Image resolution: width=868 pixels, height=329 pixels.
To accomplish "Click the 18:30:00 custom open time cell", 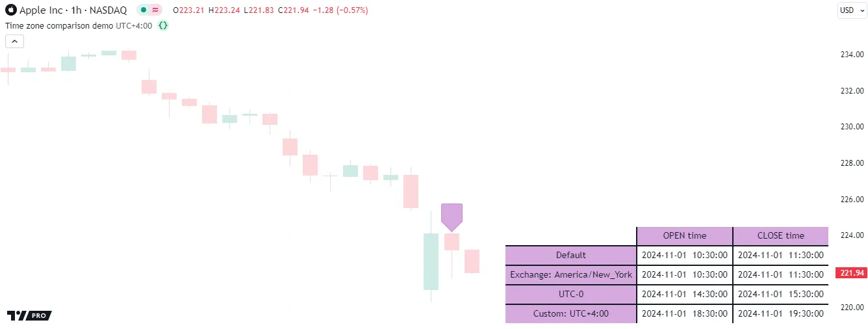I will pos(684,314).
